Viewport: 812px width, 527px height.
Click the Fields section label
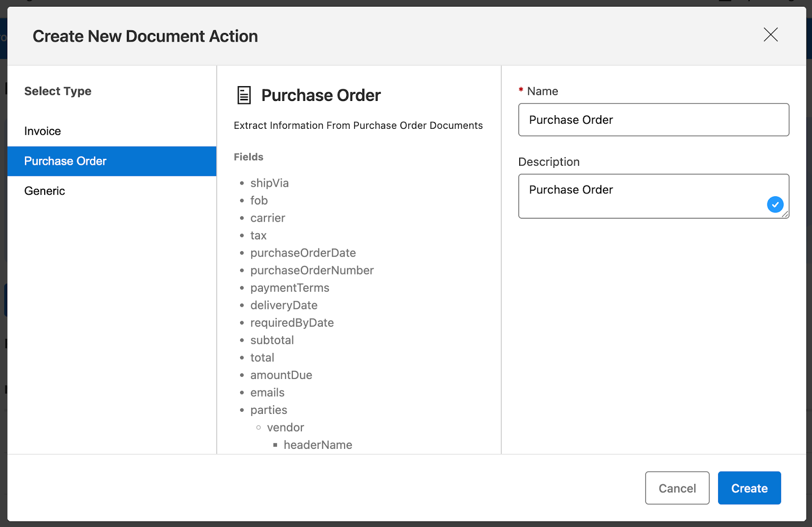248,157
